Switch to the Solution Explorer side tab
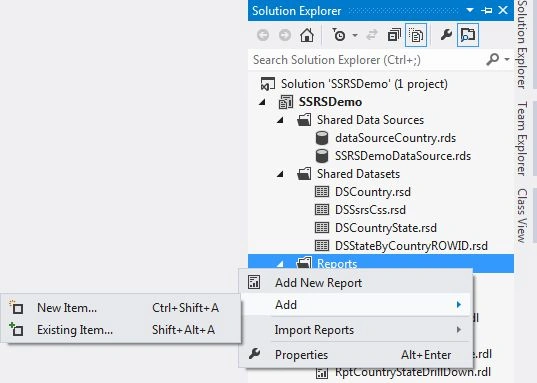This screenshot has width=537, height=383. [x=522, y=45]
